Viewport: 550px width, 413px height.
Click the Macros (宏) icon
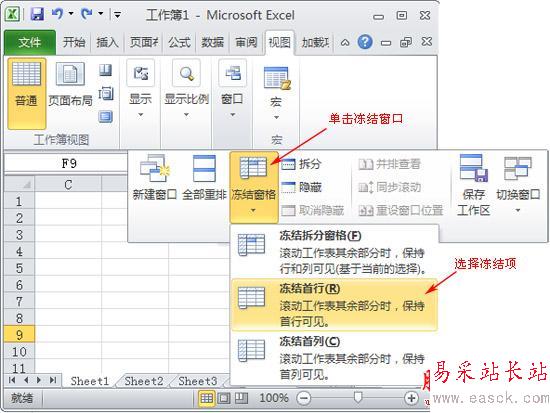pyautogui.click(x=277, y=78)
